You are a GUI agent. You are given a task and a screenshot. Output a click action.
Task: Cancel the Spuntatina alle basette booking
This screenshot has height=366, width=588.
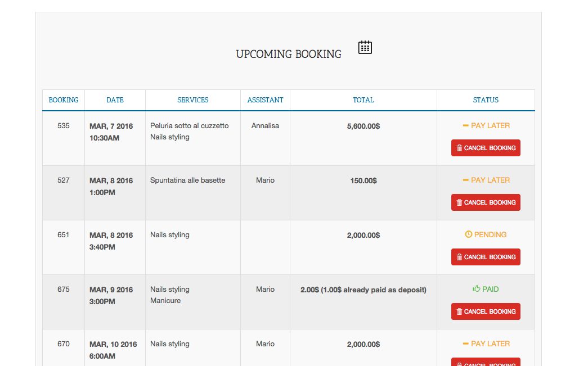tap(486, 203)
